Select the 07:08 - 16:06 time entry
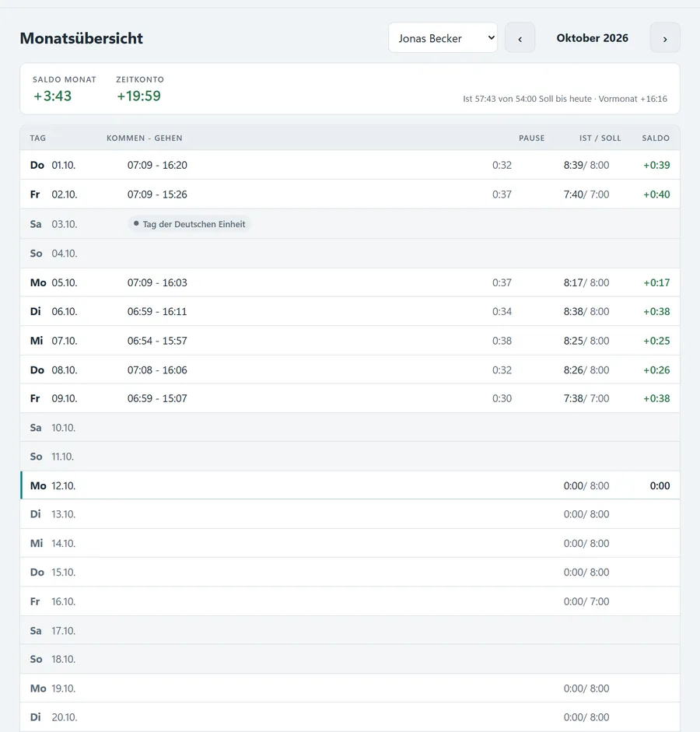The height and width of the screenshot is (732, 700). 157,370
